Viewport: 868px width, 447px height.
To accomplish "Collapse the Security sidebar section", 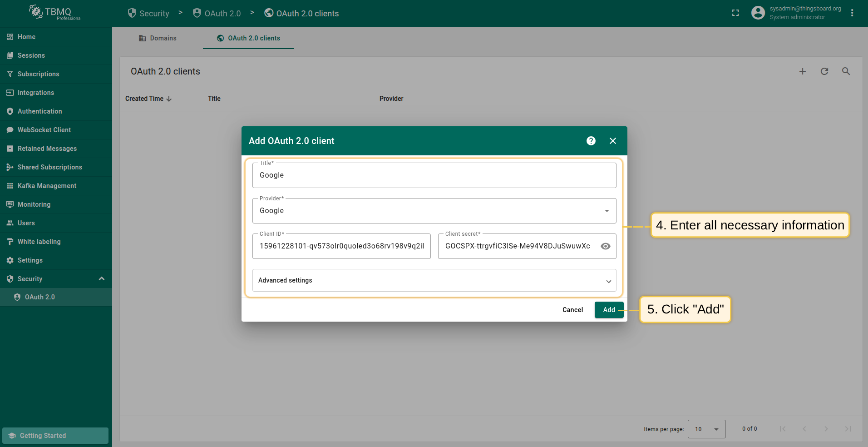I will [102, 279].
